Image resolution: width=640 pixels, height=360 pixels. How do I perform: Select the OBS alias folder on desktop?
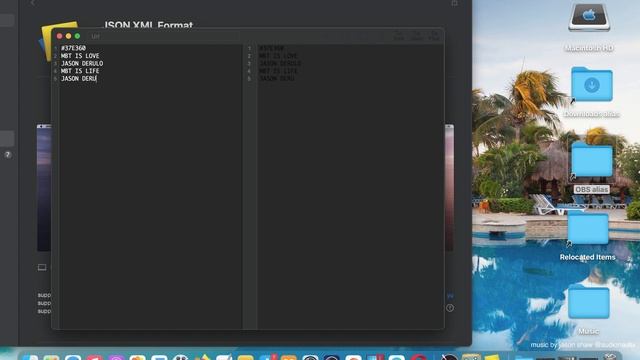pos(591,160)
